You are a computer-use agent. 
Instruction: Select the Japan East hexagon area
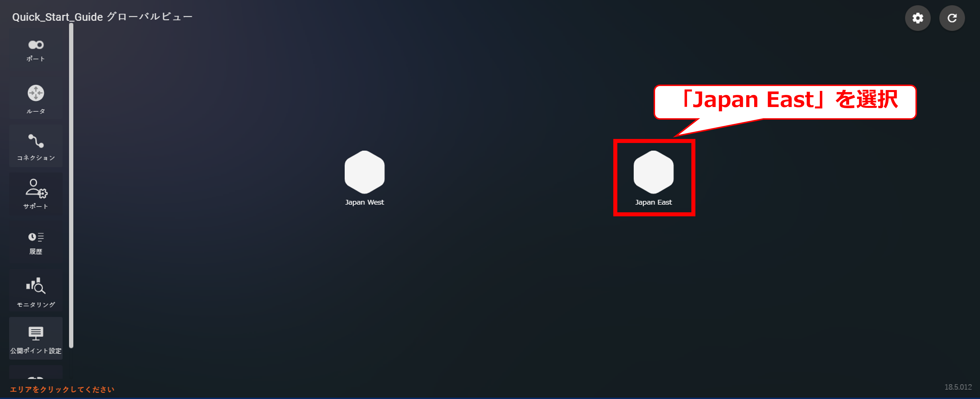(653, 172)
